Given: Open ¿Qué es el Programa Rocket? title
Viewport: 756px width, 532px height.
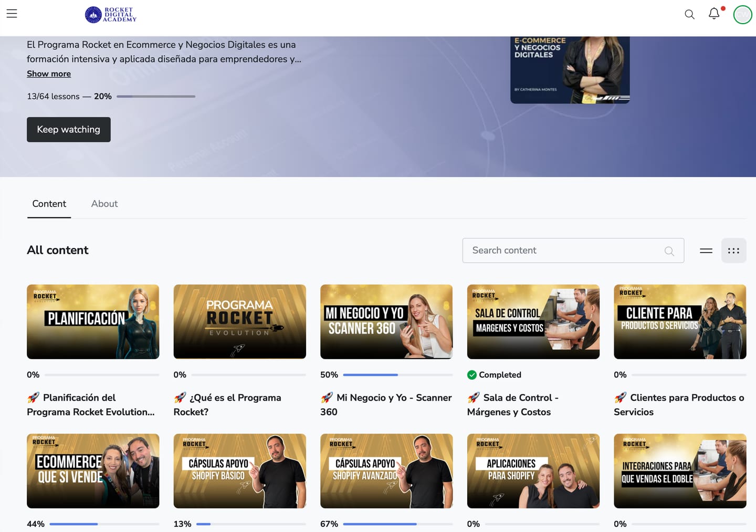Looking at the screenshot, I should (x=228, y=405).
